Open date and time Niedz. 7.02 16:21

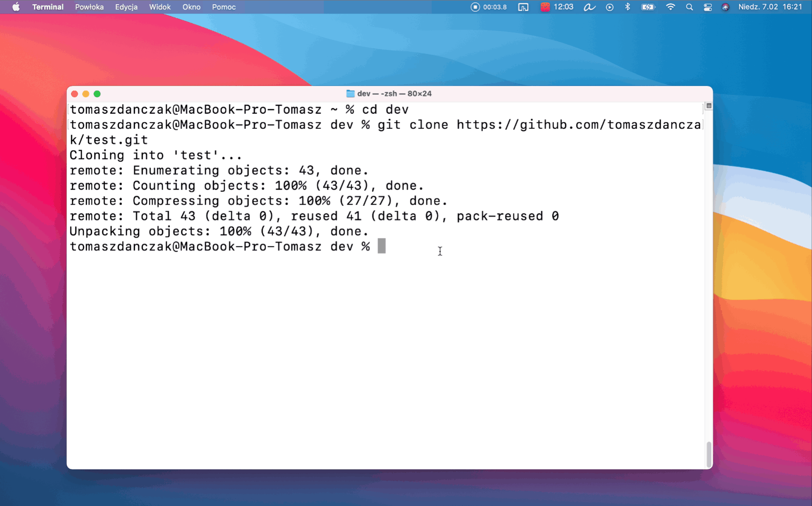[x=770, y=7]
